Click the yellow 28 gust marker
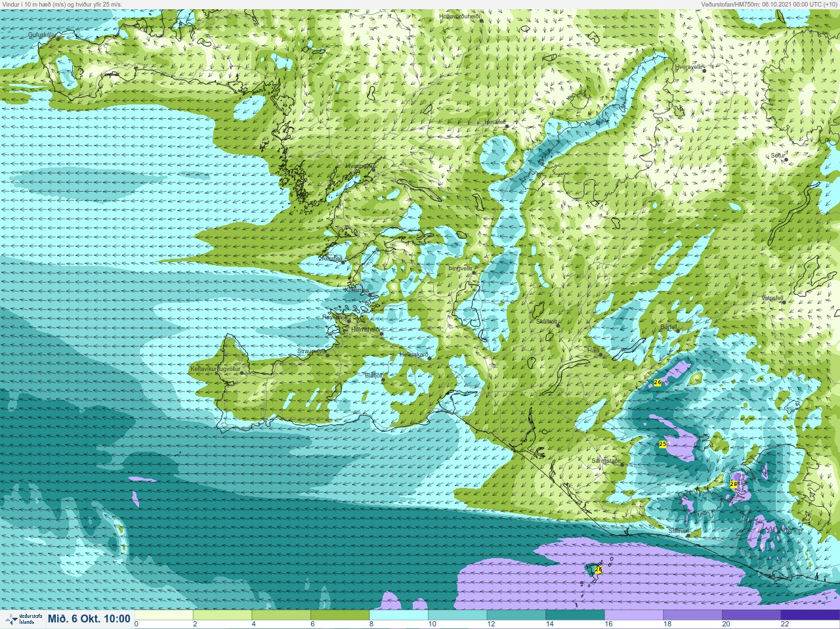840x629 pixels. (734, 485)
